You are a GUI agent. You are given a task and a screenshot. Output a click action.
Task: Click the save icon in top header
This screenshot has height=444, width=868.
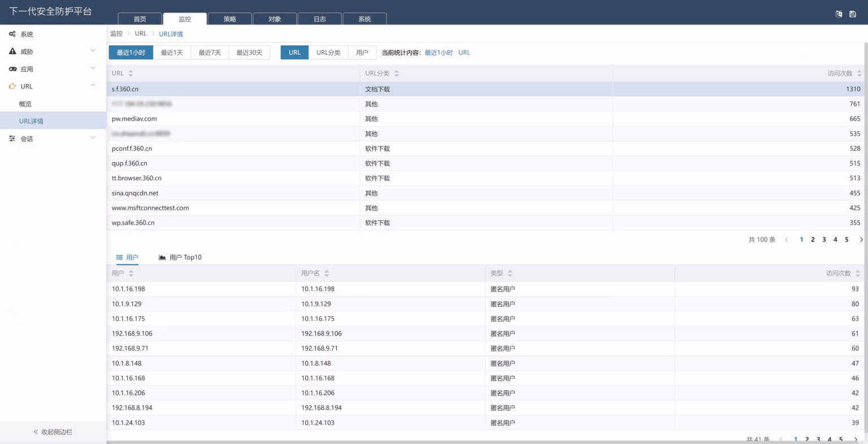tap(853, 14)
